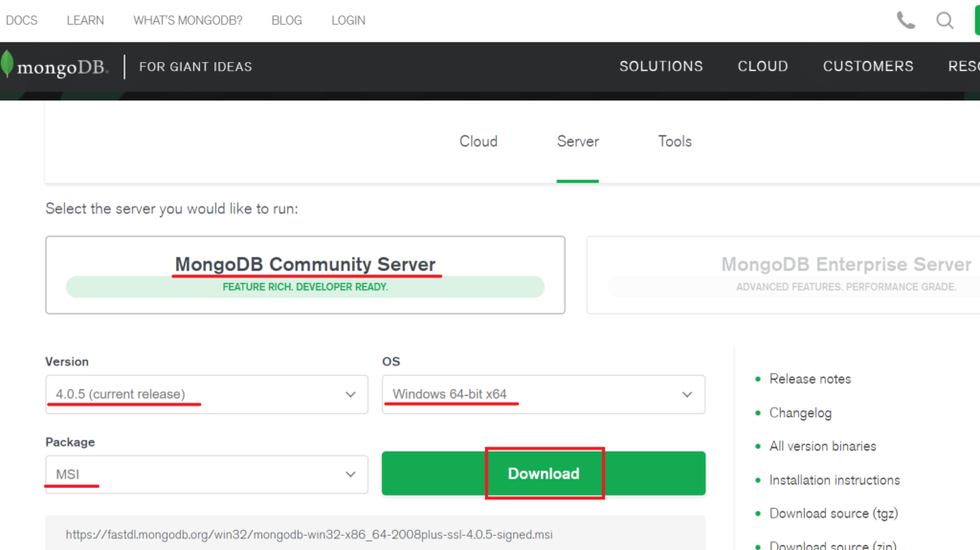The image size is (980, 550).
Task: Click the phone contact icon
Action: click(x=905, y=20)
